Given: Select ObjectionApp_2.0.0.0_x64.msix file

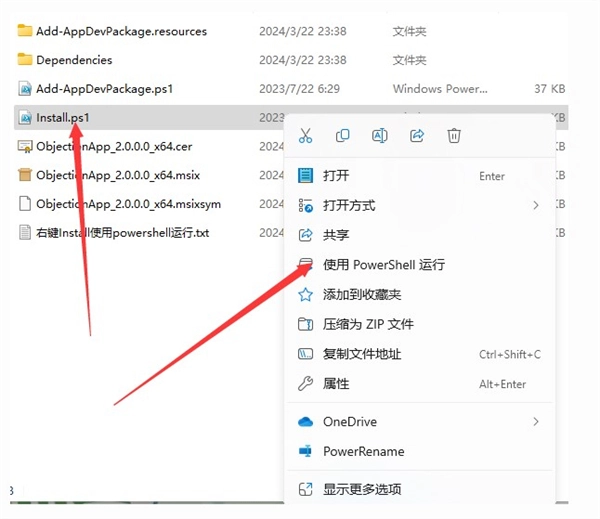Looking at the screenshot, I should (118, 175).
